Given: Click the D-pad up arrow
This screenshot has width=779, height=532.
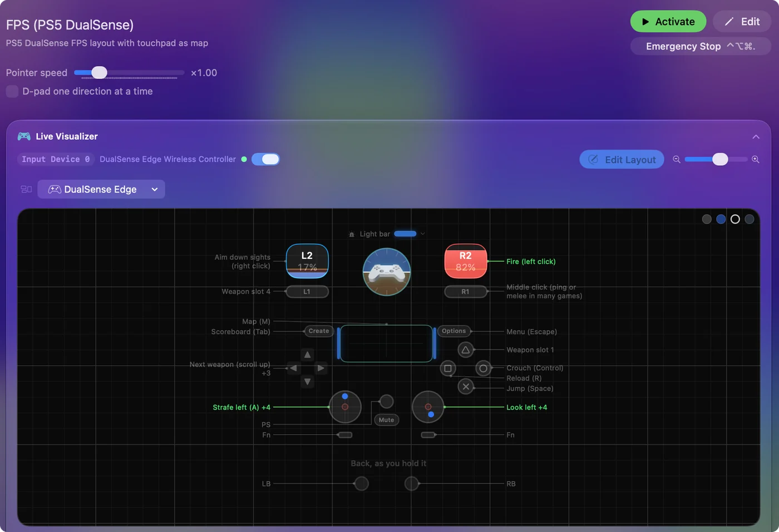Looking at the screenshot, I should pyautogui.click(x=307, y=354).
